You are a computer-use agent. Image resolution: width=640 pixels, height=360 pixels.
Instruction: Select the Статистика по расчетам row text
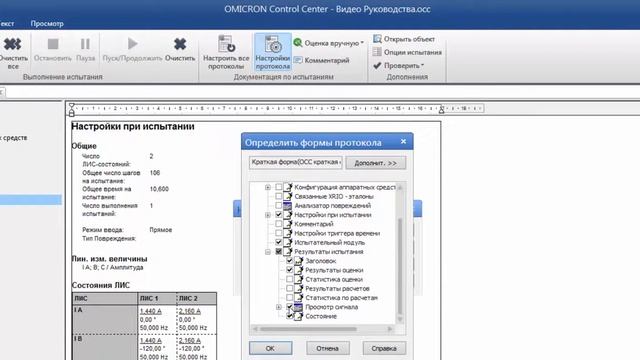(341, 298)
